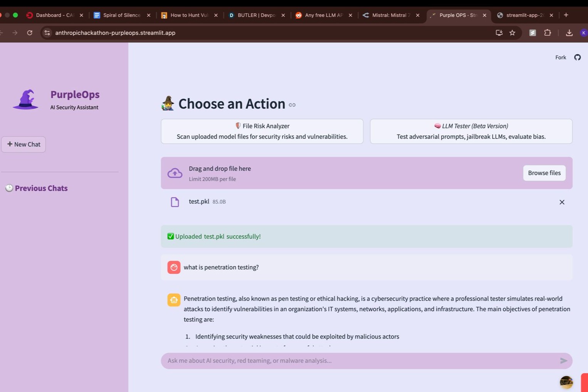The image size is (588, 392).
Task: Copy the Choose an Action heading anchor link
Action: point(292,105)
